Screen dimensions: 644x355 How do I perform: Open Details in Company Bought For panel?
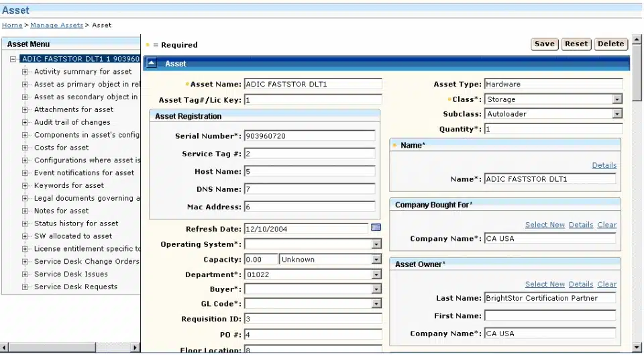[581, 225]
